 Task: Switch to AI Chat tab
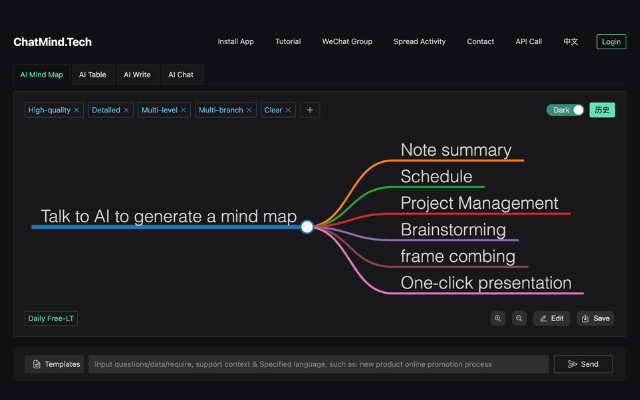pyautogui.click(x=181, y=75)
